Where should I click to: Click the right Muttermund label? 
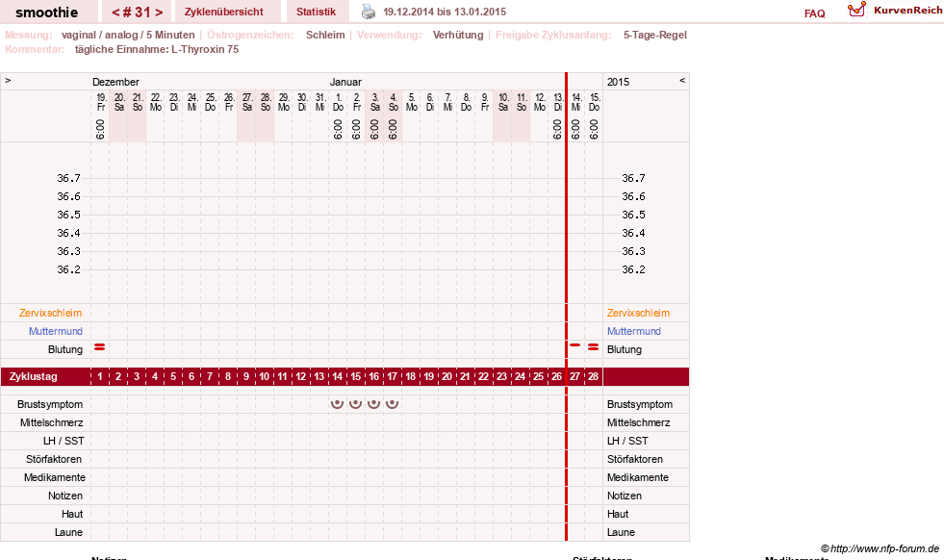pyautogui.click(x=634, y=331)
